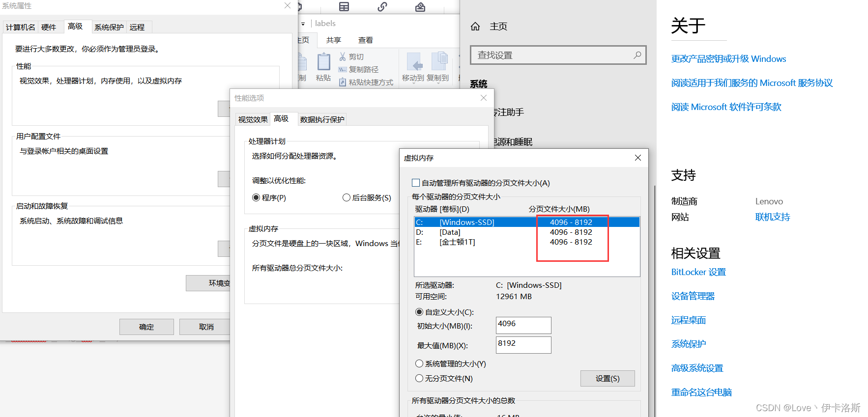Click the magnifier icon in Settings search box

[637, 55]
